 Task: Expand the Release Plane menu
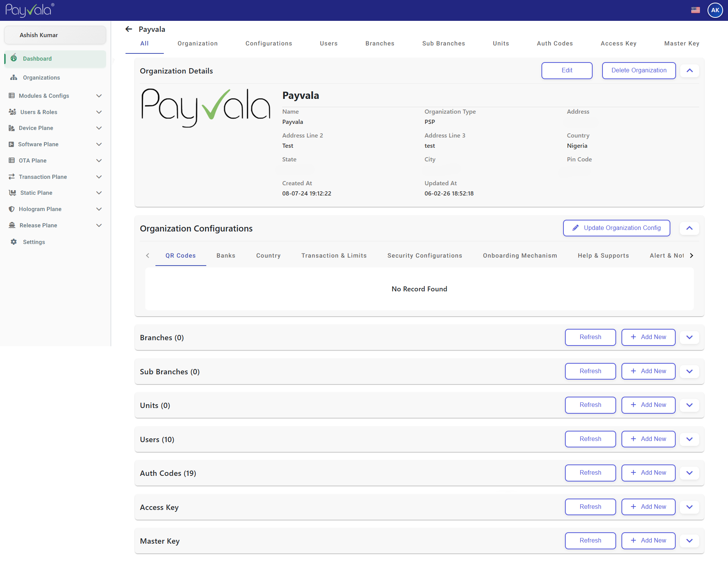[99, 225]
